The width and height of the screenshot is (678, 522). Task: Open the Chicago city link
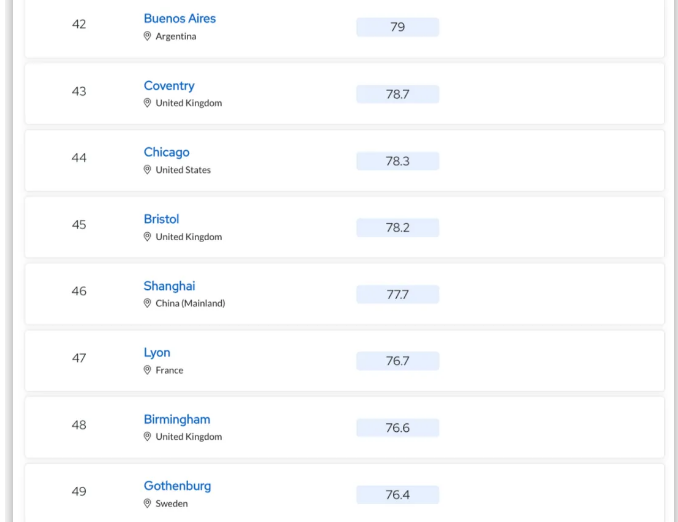point(166,152)
